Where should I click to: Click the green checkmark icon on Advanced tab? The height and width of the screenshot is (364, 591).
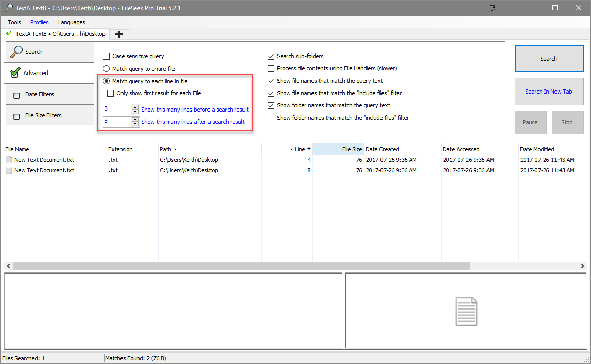coord(15,72)
